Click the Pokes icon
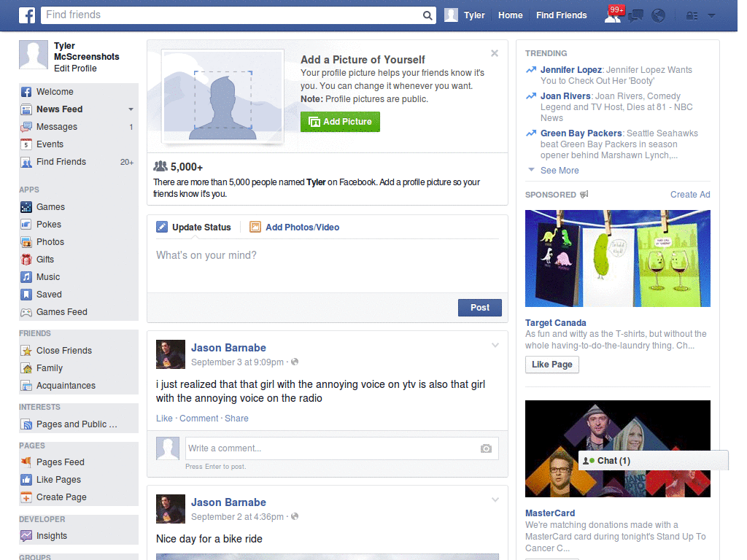Viewport: 747px width, 560px height. coord(26,225)
